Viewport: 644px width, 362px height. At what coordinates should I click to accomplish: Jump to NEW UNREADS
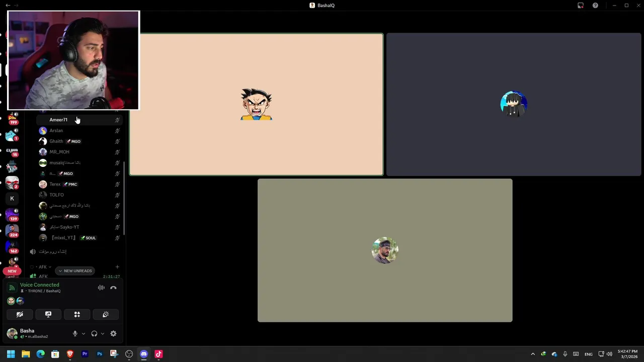click(x=75, y=271)
